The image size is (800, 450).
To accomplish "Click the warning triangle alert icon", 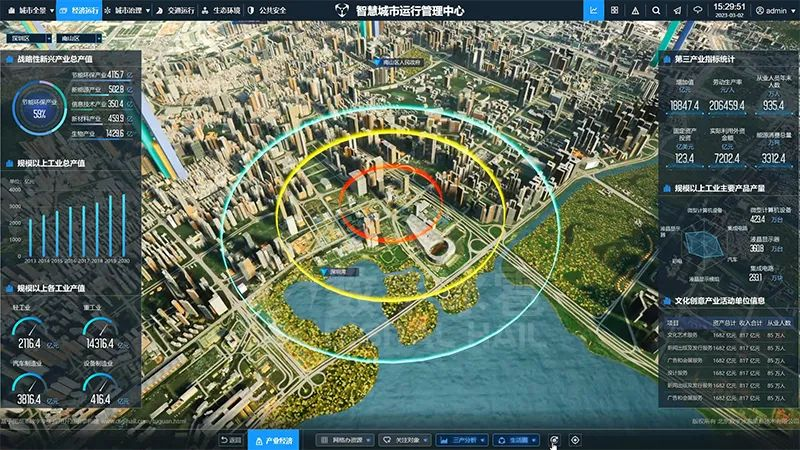I will (x=635, y=10).
